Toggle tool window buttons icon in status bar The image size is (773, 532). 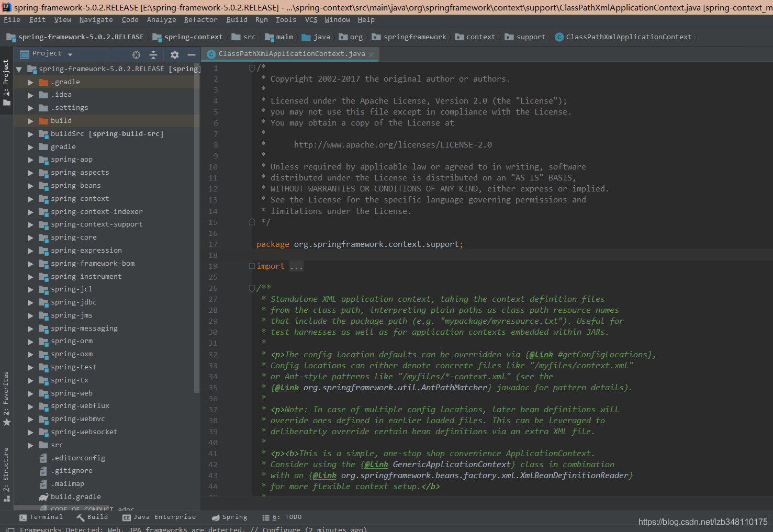(x=10, y=529)
